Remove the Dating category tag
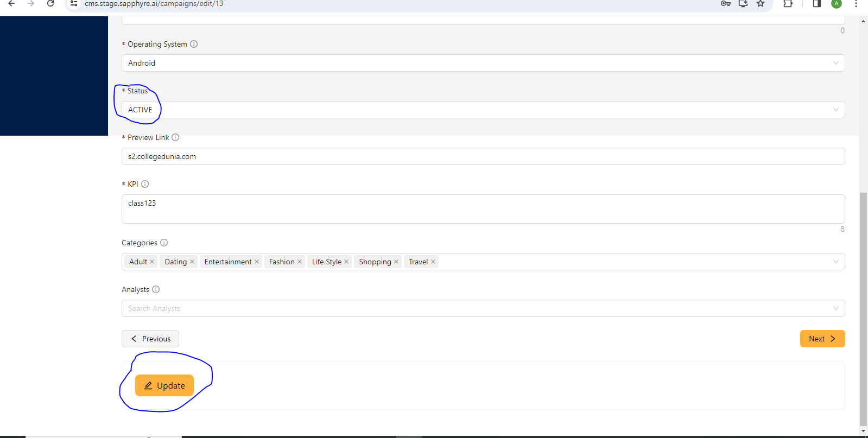 192,262
